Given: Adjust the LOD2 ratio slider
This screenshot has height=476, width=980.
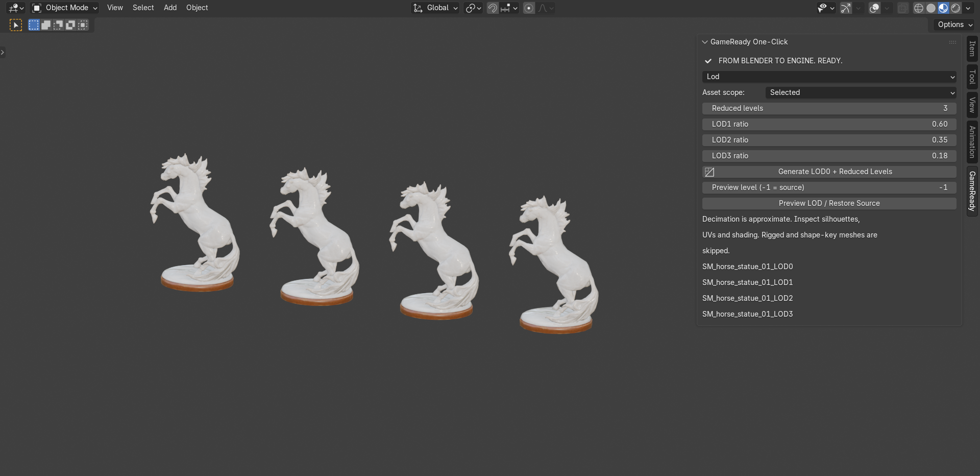Looking at the screenshot, I should point(829,140).
